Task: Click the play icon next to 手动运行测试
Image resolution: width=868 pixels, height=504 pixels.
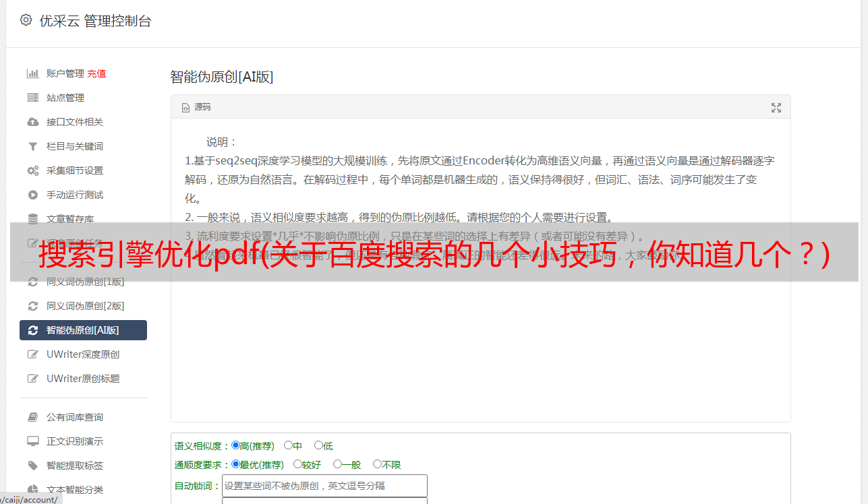Action: pyautogui.click(x=32, y=195)
